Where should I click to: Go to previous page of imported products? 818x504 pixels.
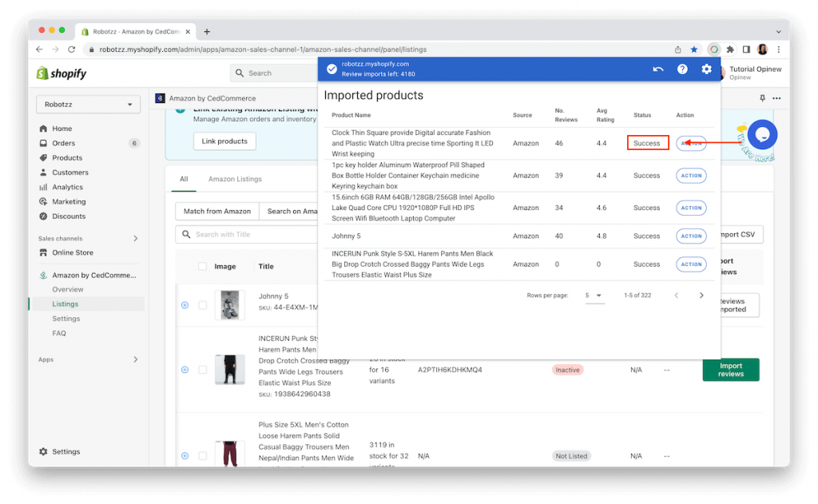tap(677, 296)
